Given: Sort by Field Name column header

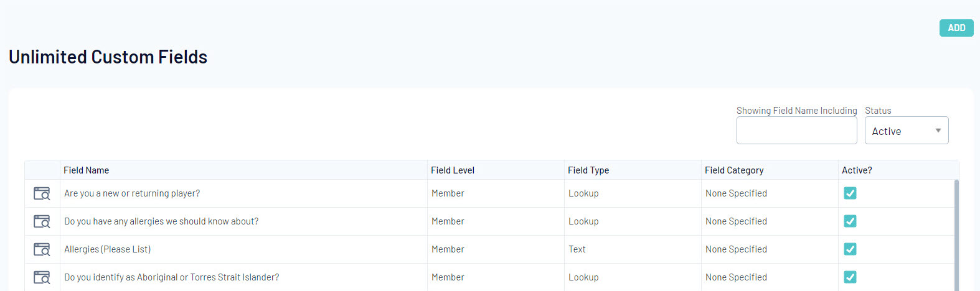Looking at the screenshot, I should 87,170.
